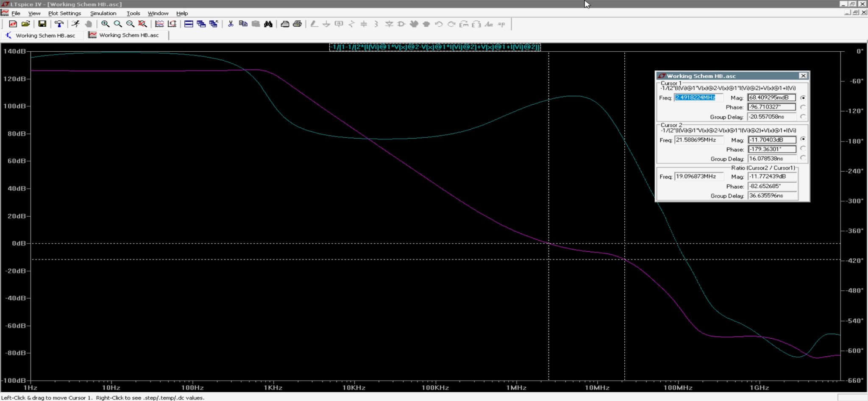Click the Close All Windows icon
The image size is (868, 401).
pyautogui.click(x=214, y=24)
